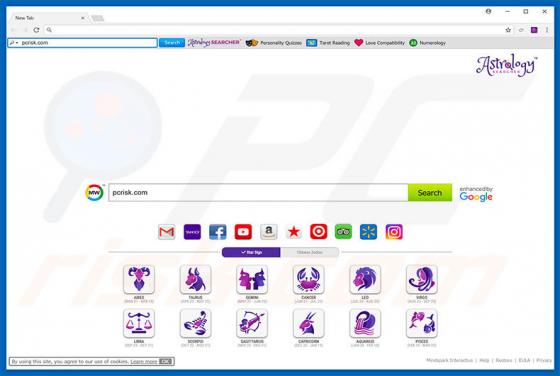Screen dimensions: 560x376
Task: Close the New Tab browser tab
Action: [82, 18]
